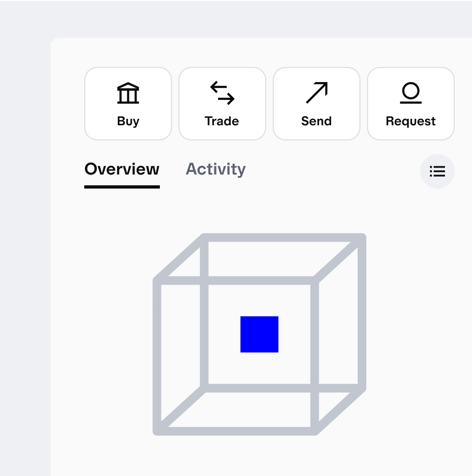
Task: Click the underline indicator below Overview
Action: pyautogui.click(x=122, y=186)
